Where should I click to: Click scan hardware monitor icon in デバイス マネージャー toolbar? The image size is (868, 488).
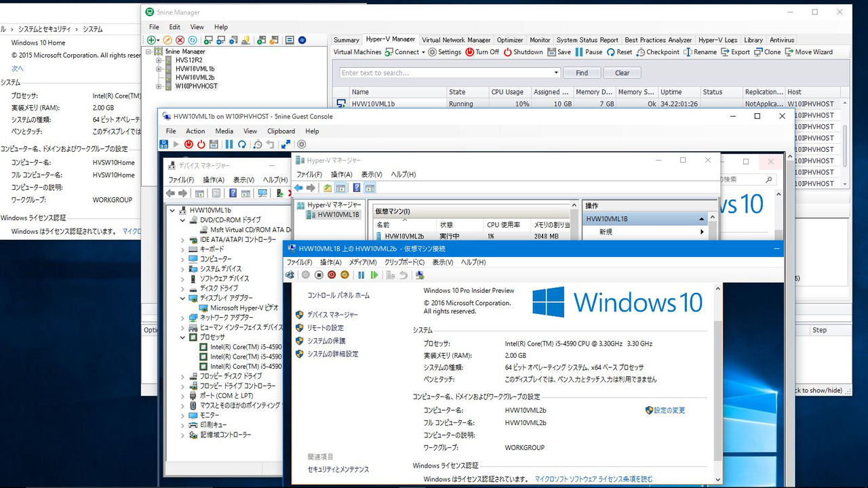click(262, 193)
